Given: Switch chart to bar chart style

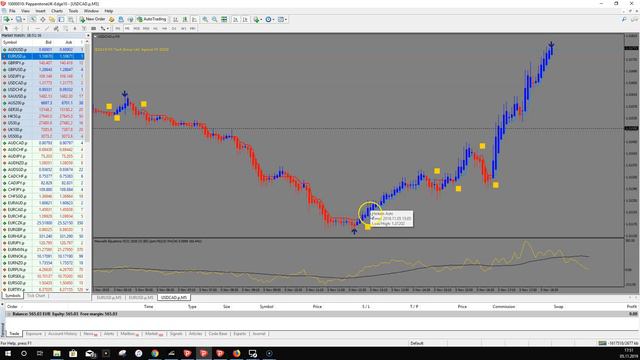Looking at the screenshot, I should (175, 19).
